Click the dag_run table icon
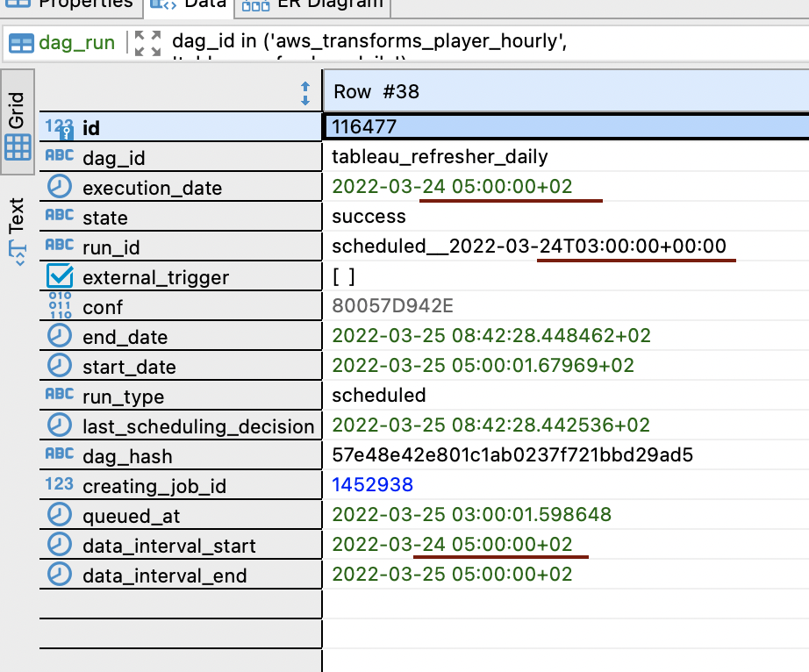The height and width of the screenshot is (672, 809). [21, 43]
